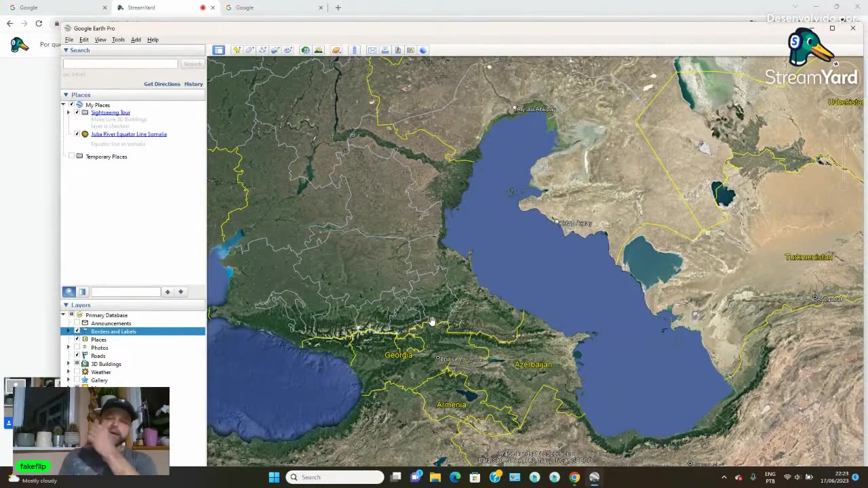This screenshot has width=868, height=488.
Task: Click the magnifier search icon in Places panel
Action: click(x=69, y=291)
